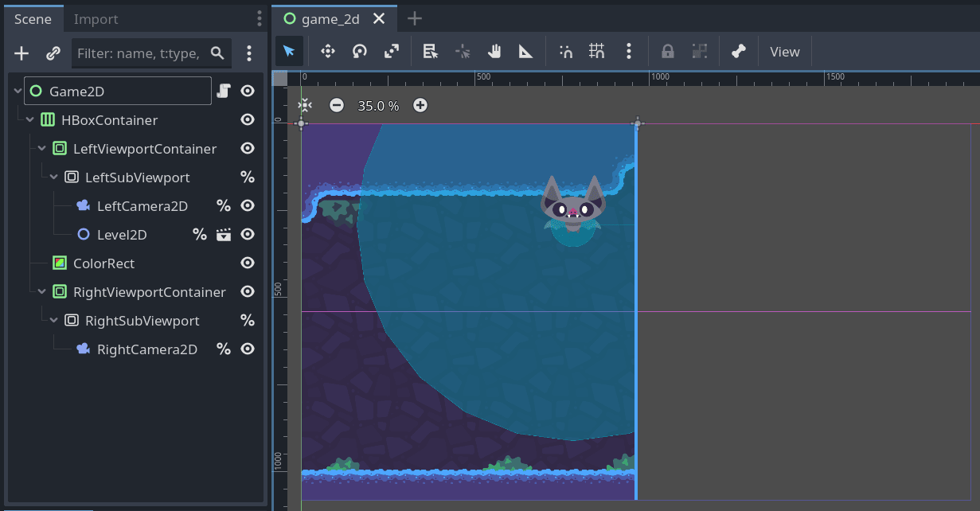Screen dimensions: 980x511
Task: Activate the Ruler mode tool
Action: 526,52
